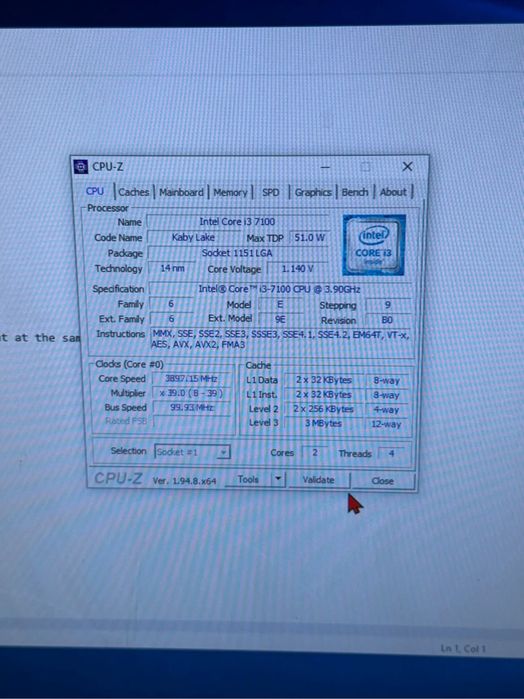Click the Name field 'Intel Core i3 7100'
Viewport: 524px width, 699px height.
click(x=237, y=222)
